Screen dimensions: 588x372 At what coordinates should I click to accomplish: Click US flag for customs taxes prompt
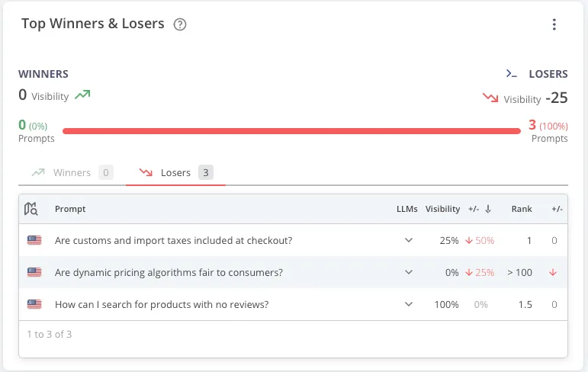34,240
